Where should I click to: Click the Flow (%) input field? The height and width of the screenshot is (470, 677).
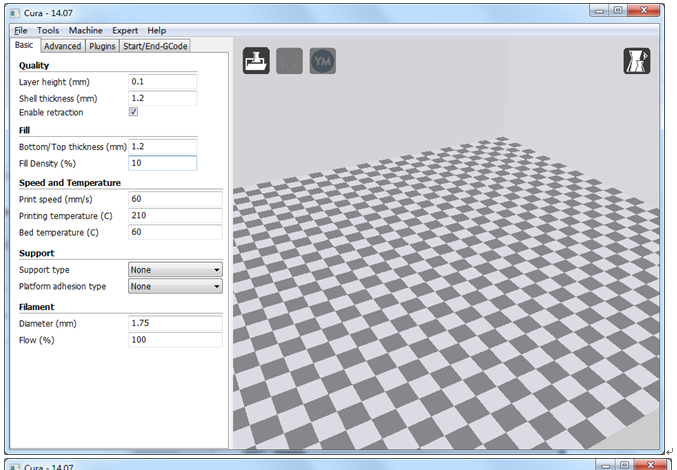[175, 340]
